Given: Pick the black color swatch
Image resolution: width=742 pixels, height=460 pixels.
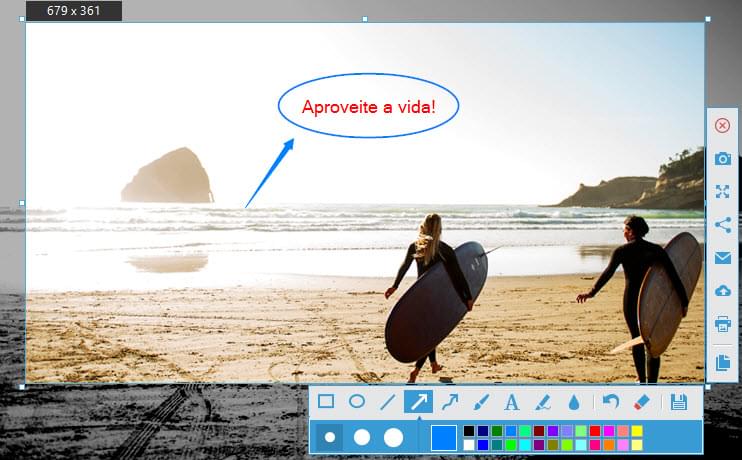Looking at the screenshot, I should click(x=469, y=431).
